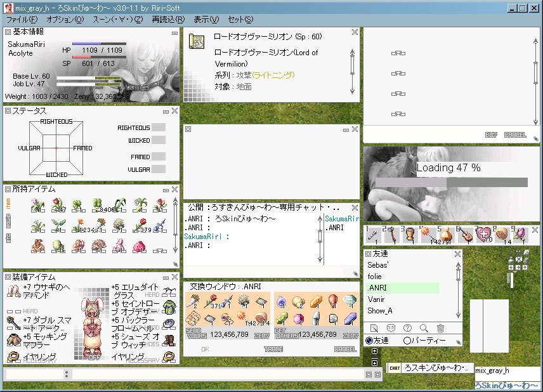Open the セット(S) menu
This screenshot has width=543, height=392.
tap(240, 20)
